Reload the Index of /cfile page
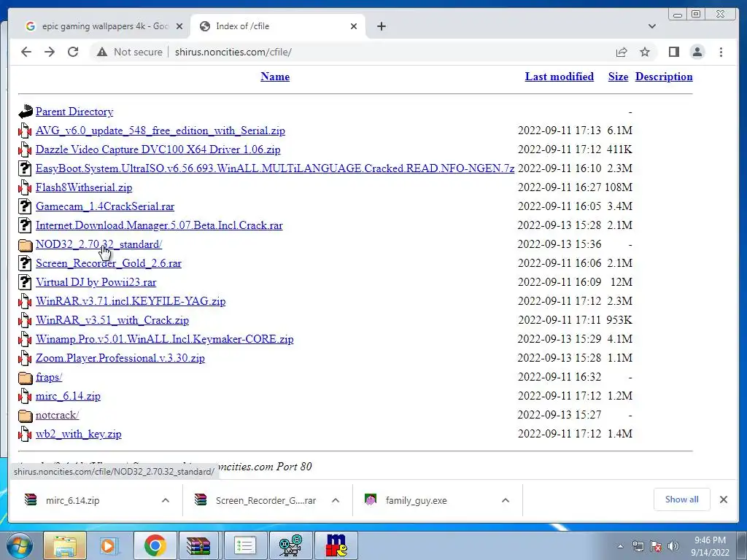This screenshot has width=747, height=560. tap(73, 52)
